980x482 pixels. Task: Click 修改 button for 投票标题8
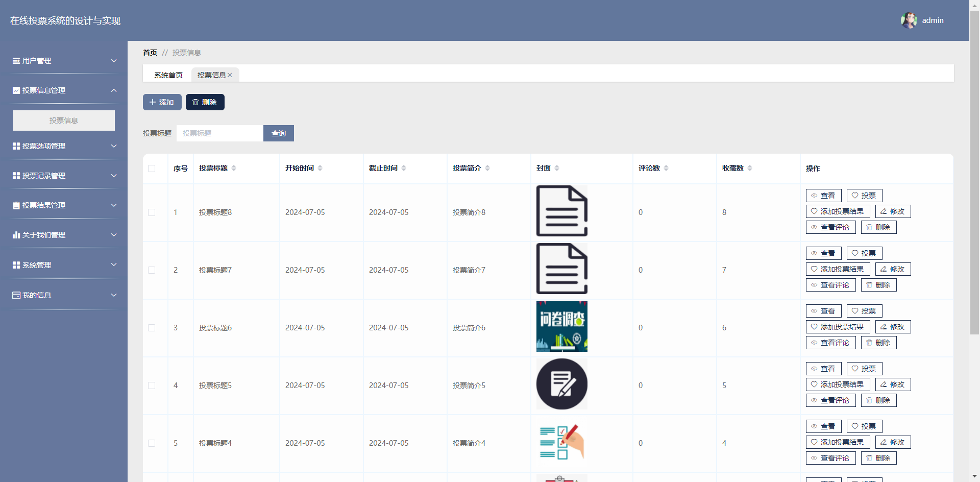point(893,211)
